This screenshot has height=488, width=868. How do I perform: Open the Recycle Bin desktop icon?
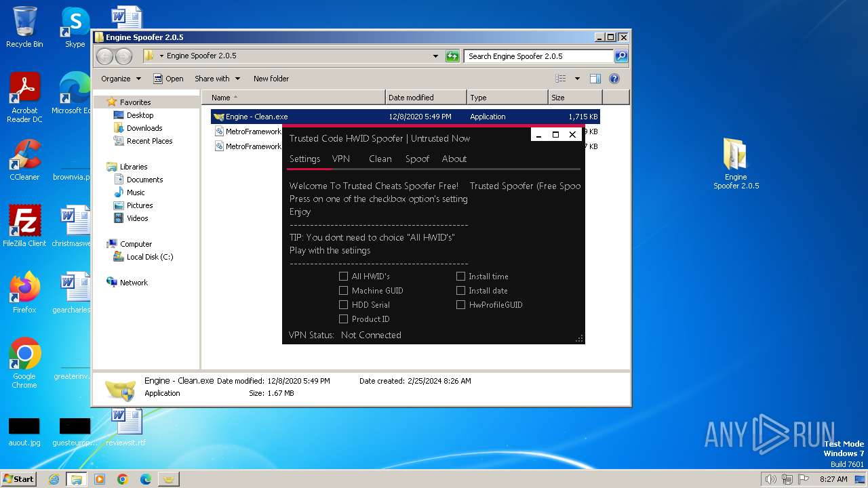coord(24,27)
